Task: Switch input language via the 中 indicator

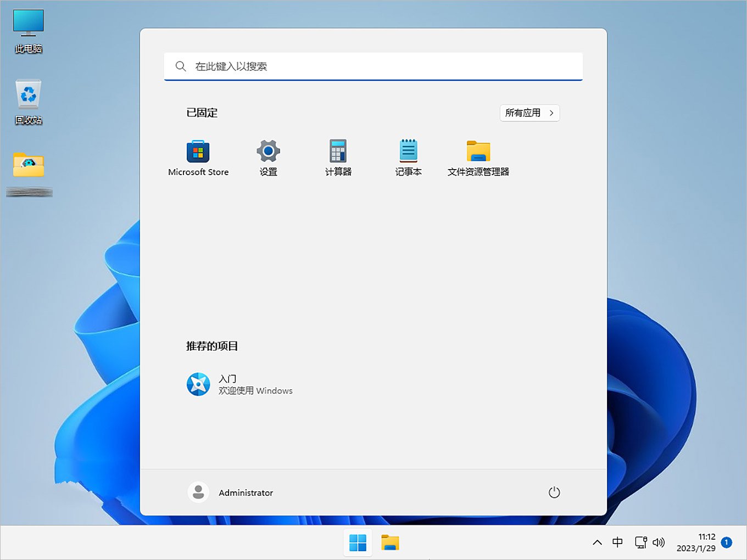Action: [617, 542]
